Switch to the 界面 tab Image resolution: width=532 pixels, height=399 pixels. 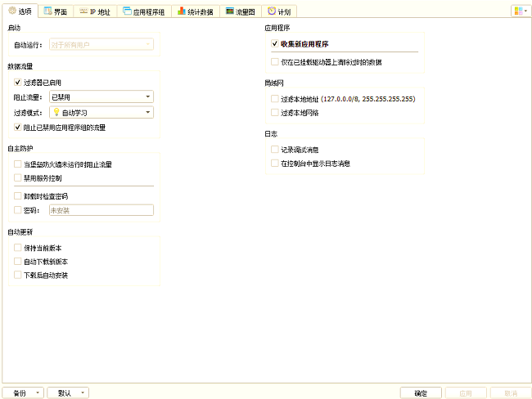tap(56, 11)
